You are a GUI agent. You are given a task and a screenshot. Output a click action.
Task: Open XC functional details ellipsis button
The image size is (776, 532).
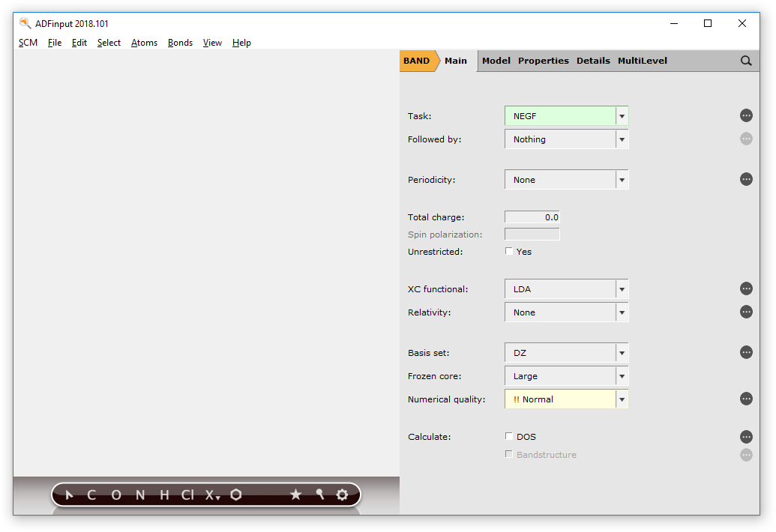pyautogui.click(x=746, y=288)
